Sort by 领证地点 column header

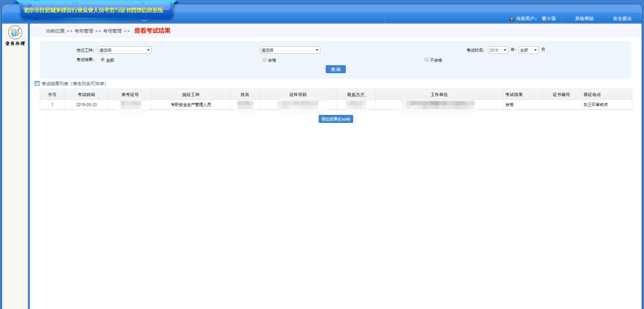tap(592, 95)
